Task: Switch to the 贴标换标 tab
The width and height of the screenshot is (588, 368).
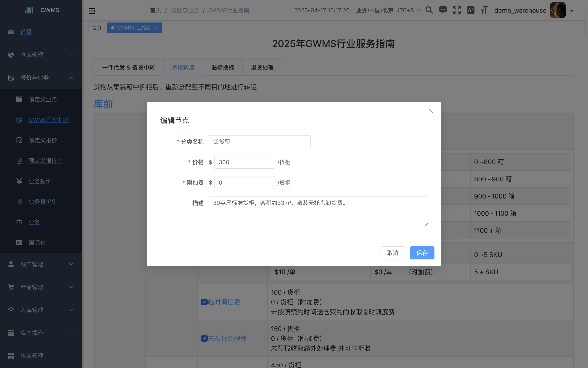Action: [x=223, y=67]
